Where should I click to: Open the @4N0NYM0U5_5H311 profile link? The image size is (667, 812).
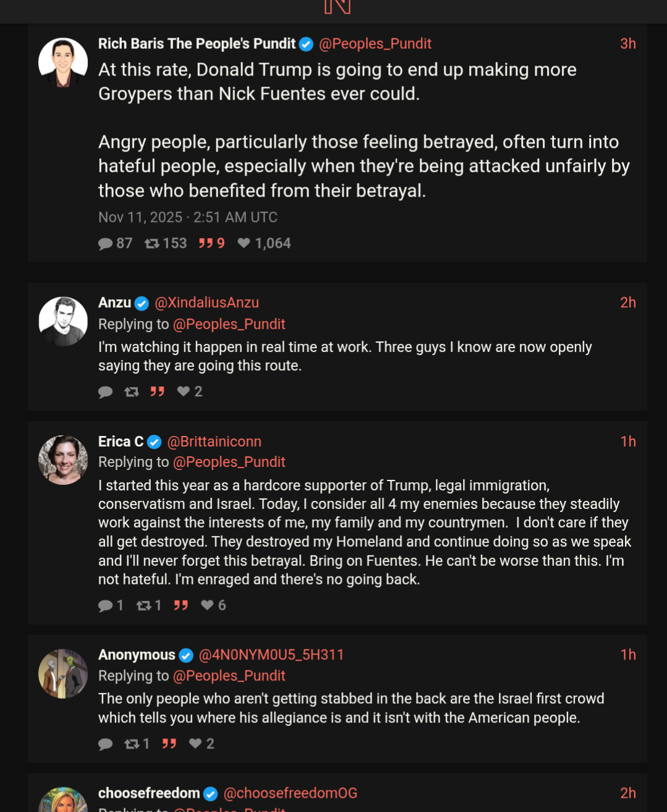[x=271, y=655]
